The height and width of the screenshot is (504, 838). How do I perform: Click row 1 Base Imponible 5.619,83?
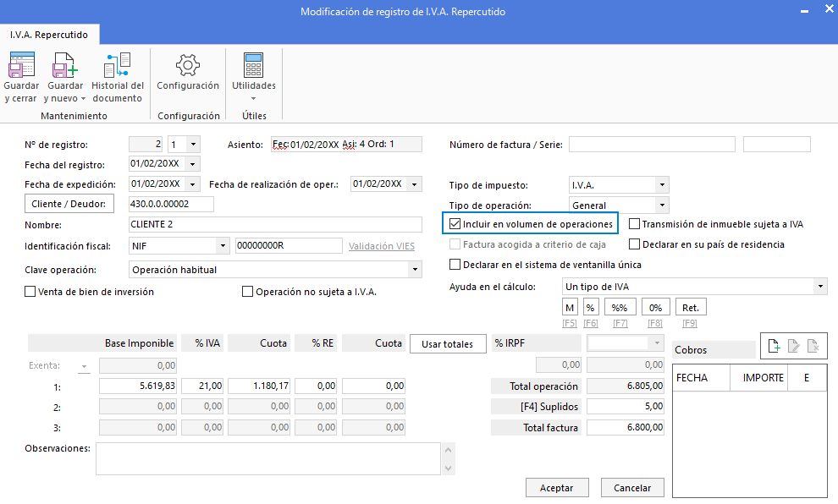click(138, 386)
